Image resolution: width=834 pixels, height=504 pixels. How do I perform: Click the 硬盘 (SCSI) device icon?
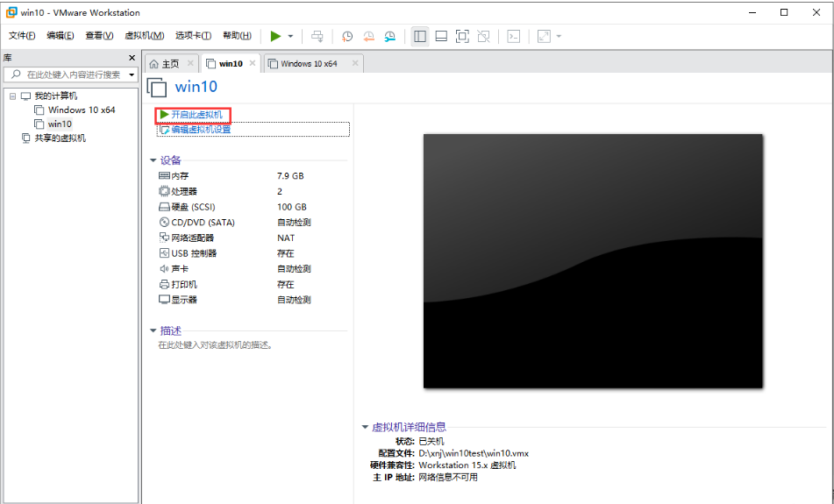click(164, 207)
